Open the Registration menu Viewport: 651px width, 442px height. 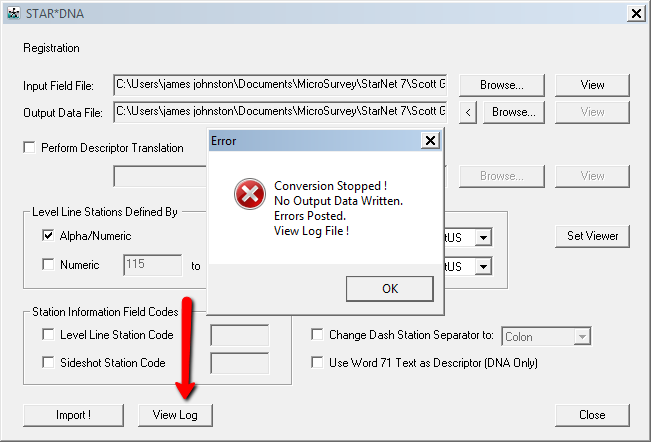51,48
